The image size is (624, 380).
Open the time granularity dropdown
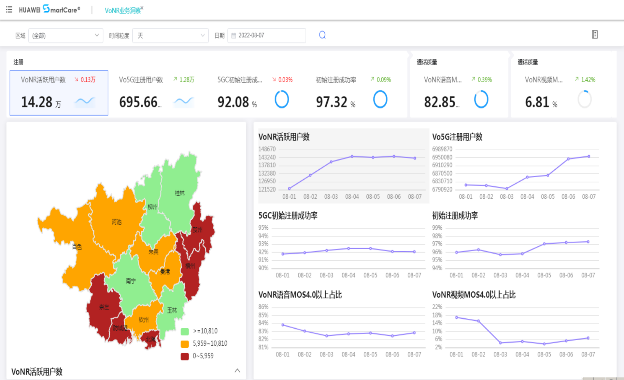[x=170, y=35]
